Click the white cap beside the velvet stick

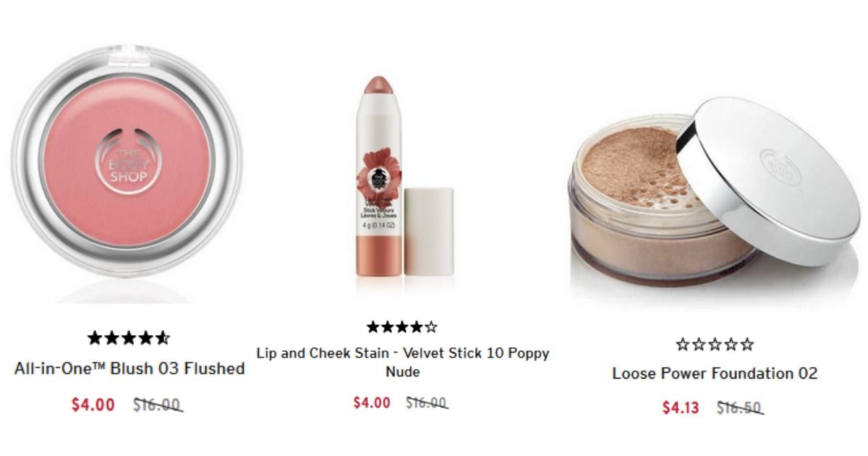tap(428, 232)
